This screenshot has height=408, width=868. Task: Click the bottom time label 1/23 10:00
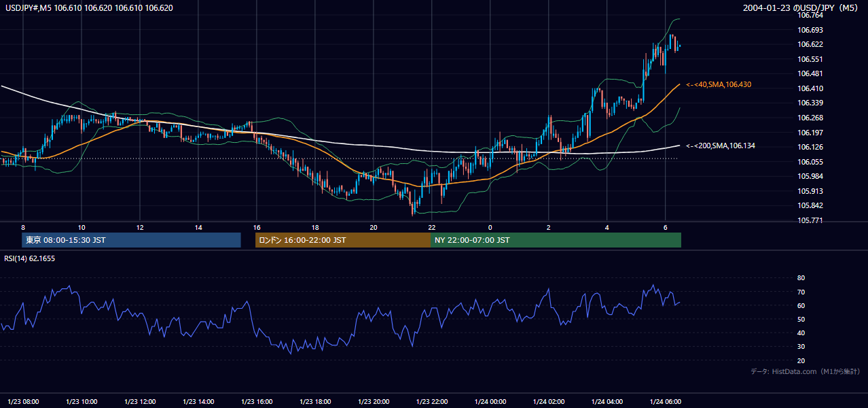tap(82, 401)
